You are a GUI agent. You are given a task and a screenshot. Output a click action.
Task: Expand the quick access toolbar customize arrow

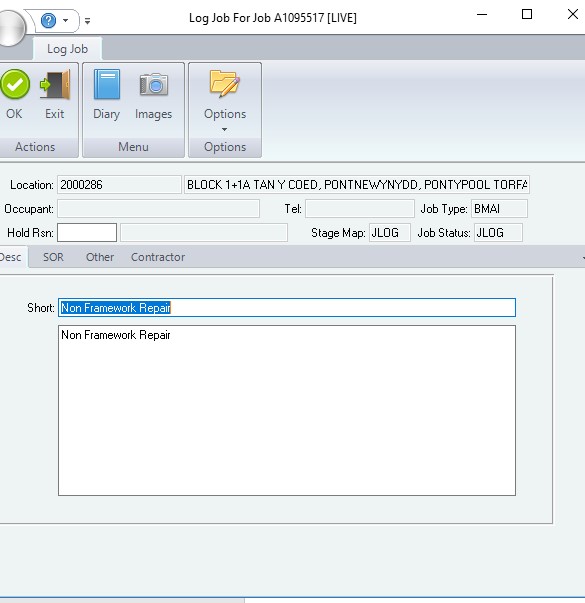coord(88,21)
